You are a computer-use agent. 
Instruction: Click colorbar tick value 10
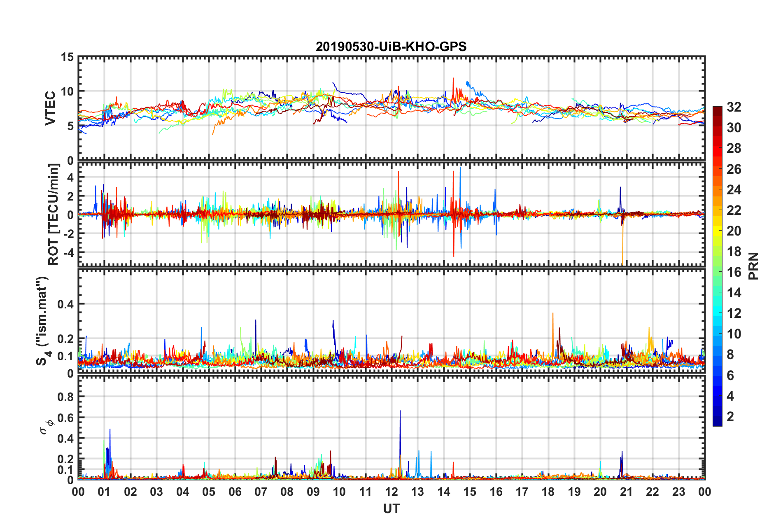point(734,334)
